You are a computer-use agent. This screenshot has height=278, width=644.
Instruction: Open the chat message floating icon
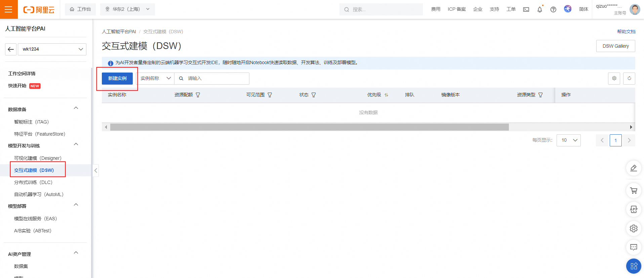[x=634, y=247]
